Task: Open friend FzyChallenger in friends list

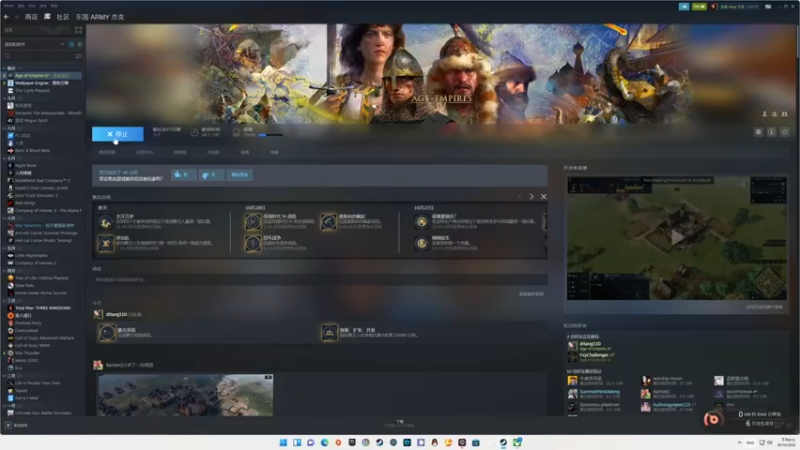Action: tap(594, 355)
